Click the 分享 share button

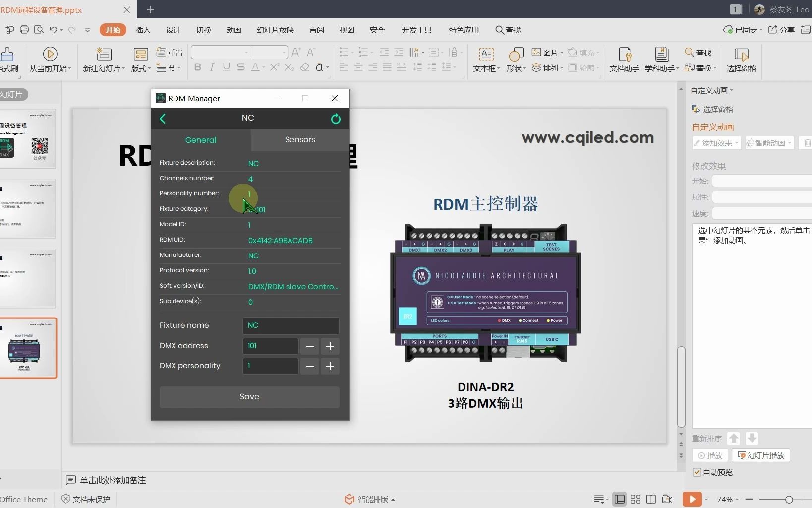pyautogui.click(x=782, y=30)
